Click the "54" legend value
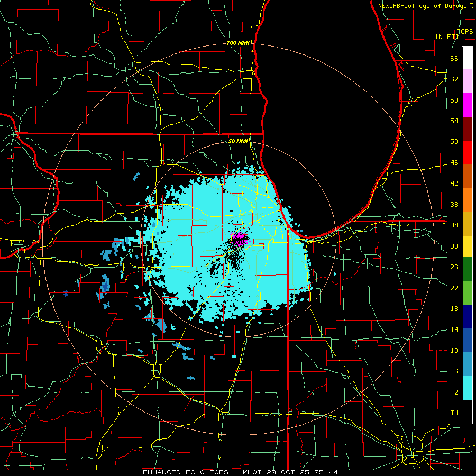This screenshot has width=476, height=476. [x=454, y=121]
